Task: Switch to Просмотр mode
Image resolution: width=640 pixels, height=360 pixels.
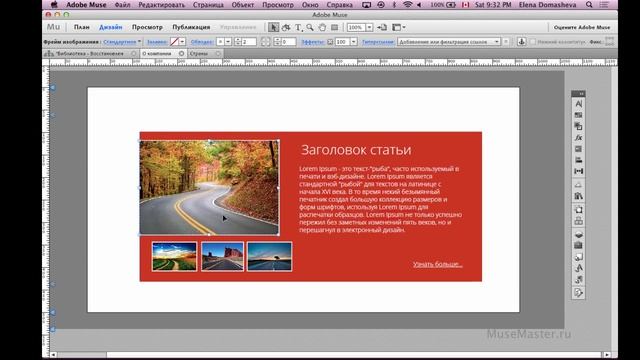Action: [x=147, y=27]
